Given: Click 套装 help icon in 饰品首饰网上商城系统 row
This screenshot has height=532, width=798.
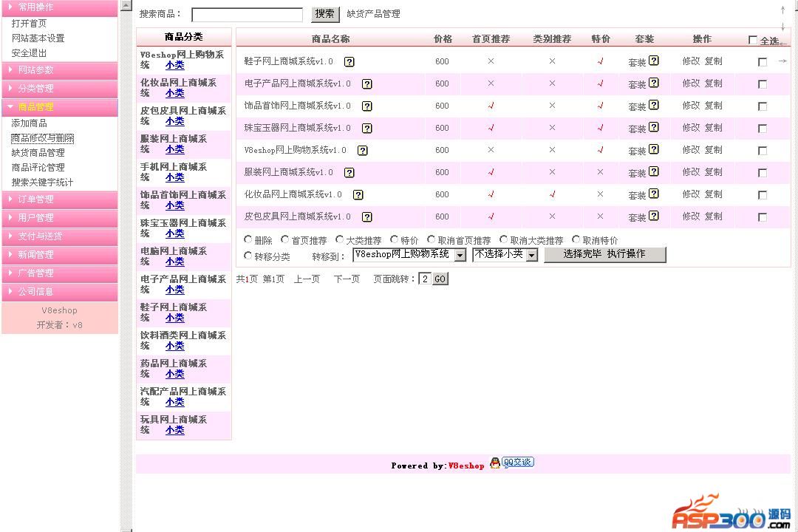Looking at the screenshot, I should pos(654,104).
